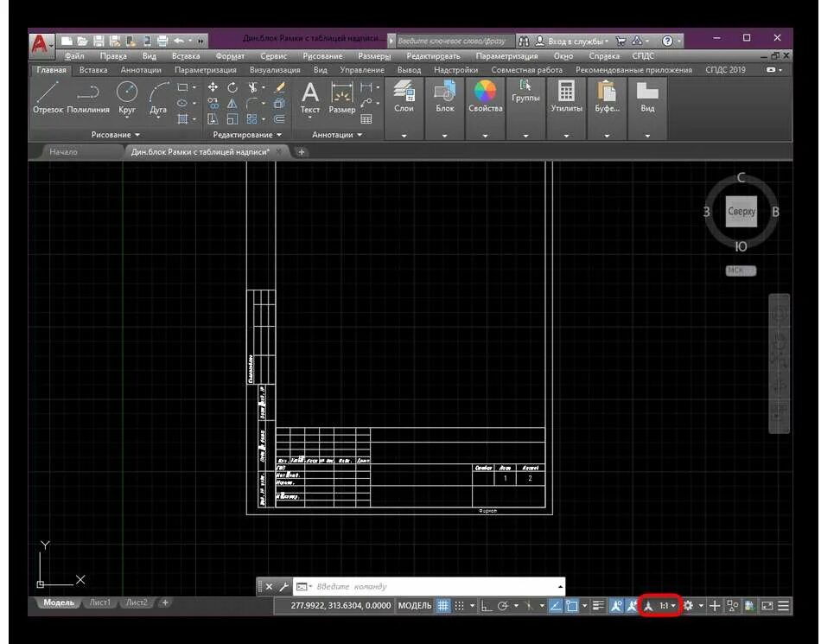
Task: Click the Table icon in Аннотации
Action: [x=366, y=119]
